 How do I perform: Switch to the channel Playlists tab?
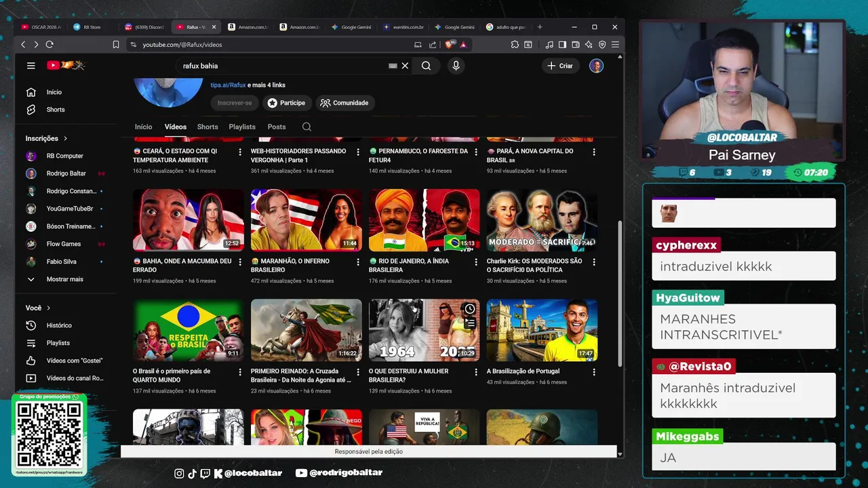coord(242,127)
